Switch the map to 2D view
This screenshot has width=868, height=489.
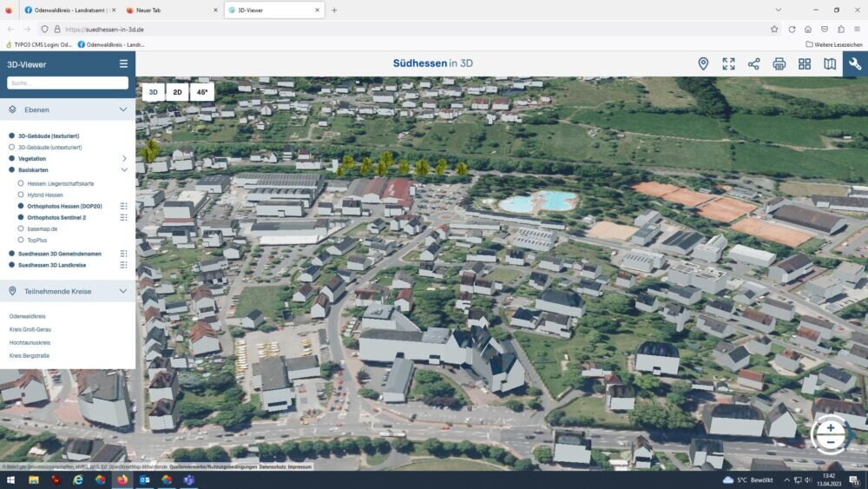click(177, 91)
